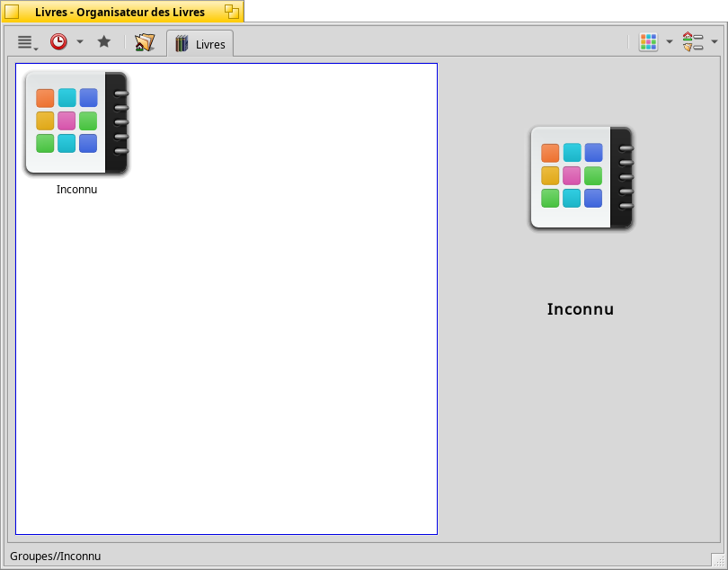Image resolution: width=728 pixels, height=570 pixels.
Task: Click the window resize corner grip
Action: point(718,560)
